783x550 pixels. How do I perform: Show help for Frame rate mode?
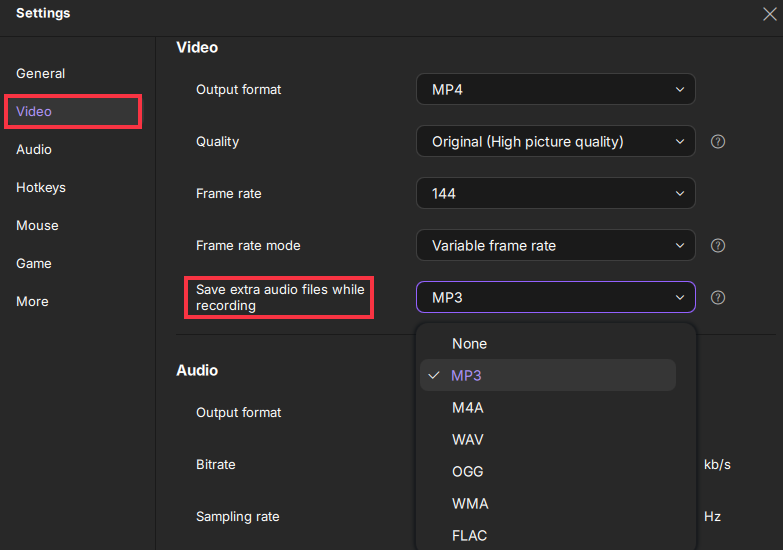coord(718,246)
